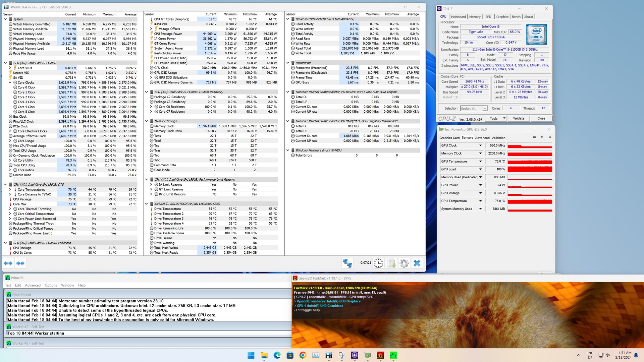
Task: Open HWiNFO sensor settings gear
Action: pos(404,263)
